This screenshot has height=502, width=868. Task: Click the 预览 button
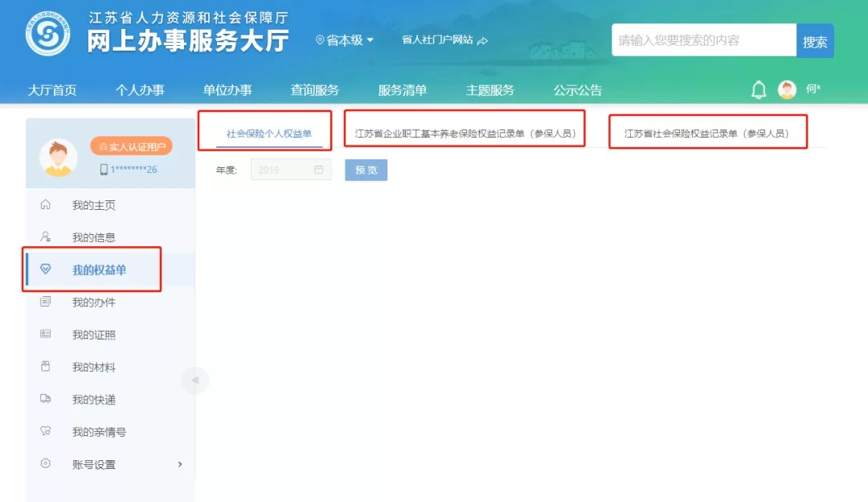click(366, 170)
